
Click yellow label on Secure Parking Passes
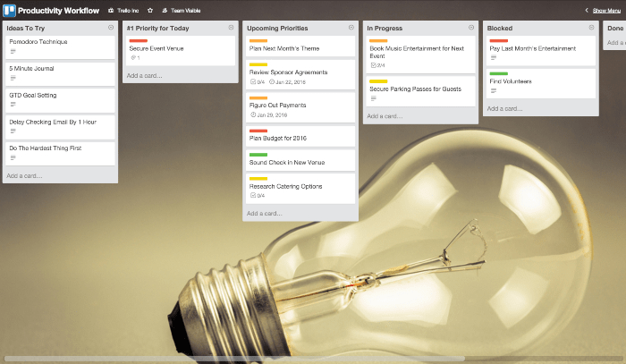[x=378, y=81]
